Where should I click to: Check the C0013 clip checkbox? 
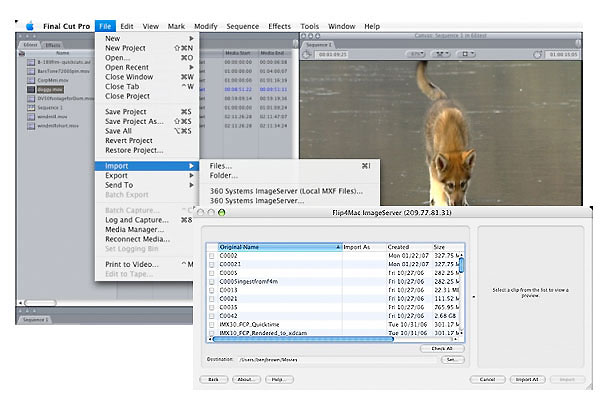click(212, 290)
